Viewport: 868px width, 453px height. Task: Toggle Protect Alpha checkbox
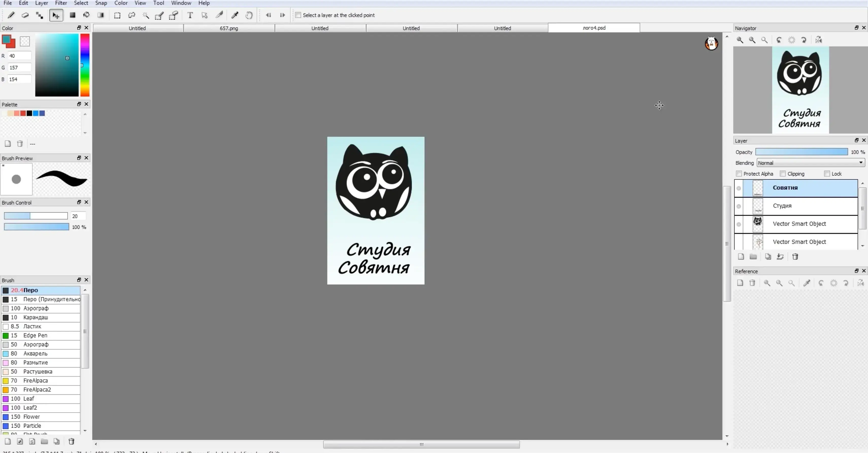(x=739, y=174)
